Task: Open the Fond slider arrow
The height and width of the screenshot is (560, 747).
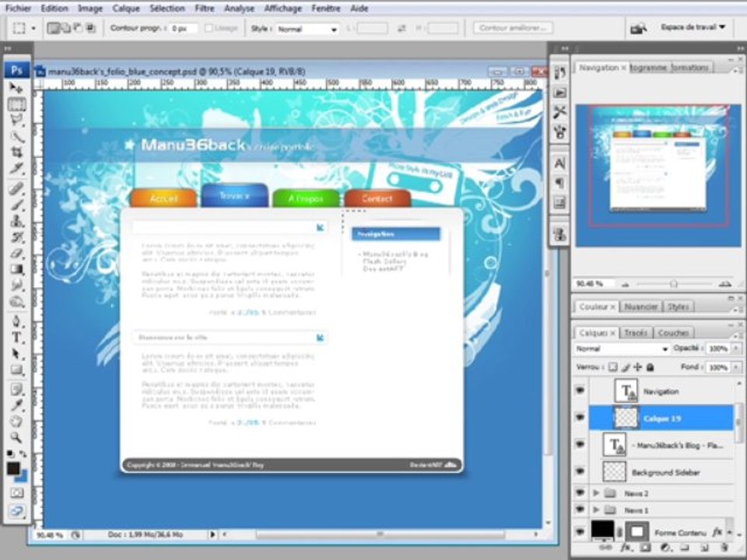Action: (736, 367)
